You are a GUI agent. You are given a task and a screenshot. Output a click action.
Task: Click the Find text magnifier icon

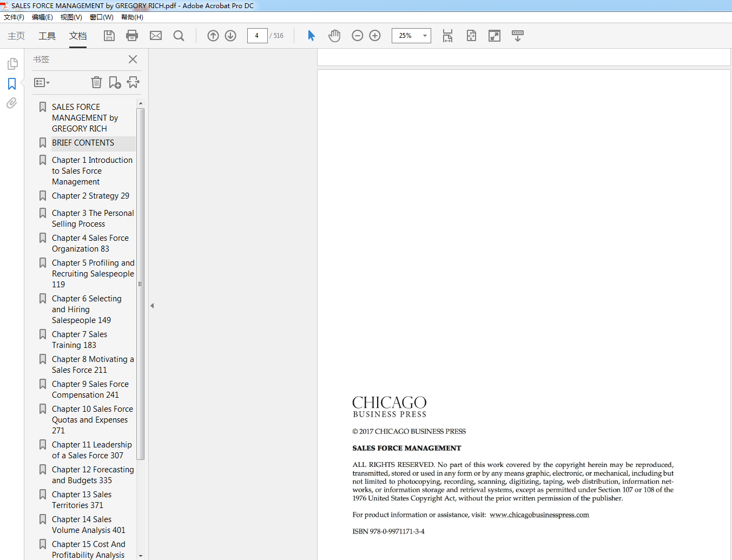tap(179, 36)
